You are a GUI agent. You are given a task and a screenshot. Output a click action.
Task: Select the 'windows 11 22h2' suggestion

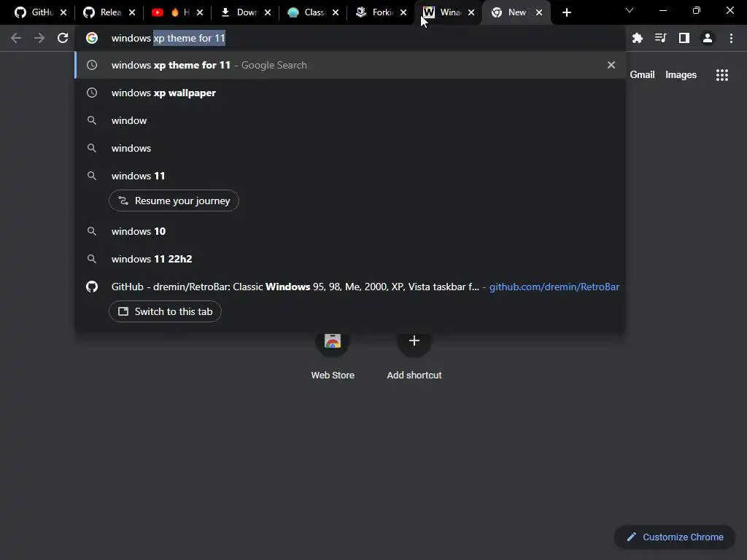click(350, 259)
